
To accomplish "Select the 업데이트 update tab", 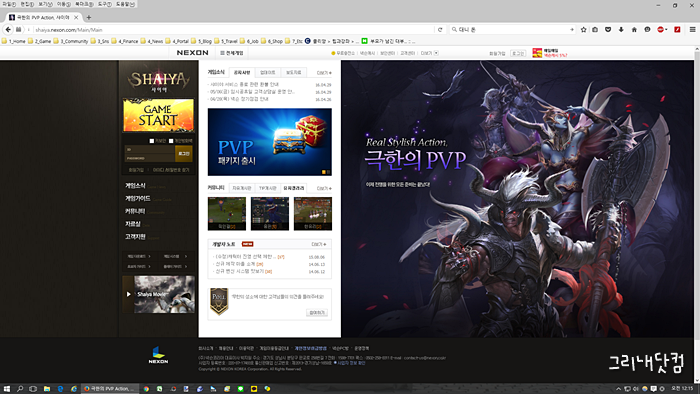I will point(268,72).
